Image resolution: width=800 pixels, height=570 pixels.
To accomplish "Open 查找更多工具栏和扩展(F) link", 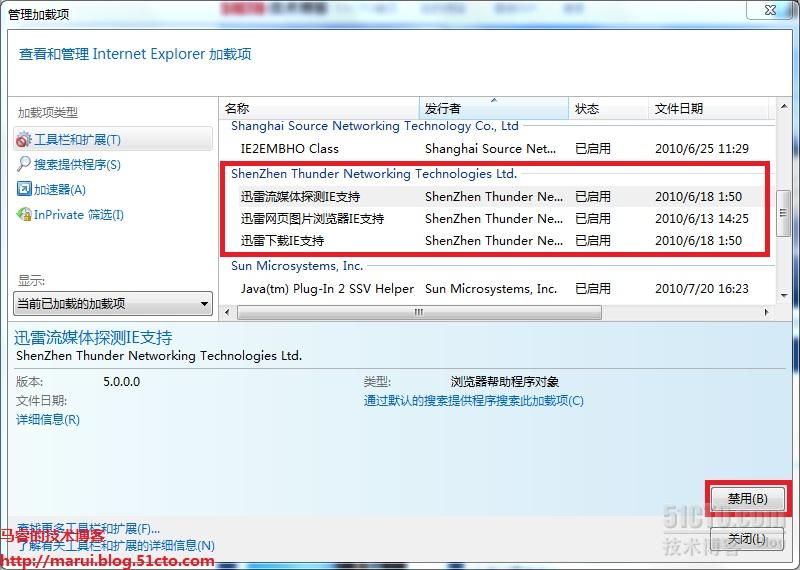I will tap(88, 528).
